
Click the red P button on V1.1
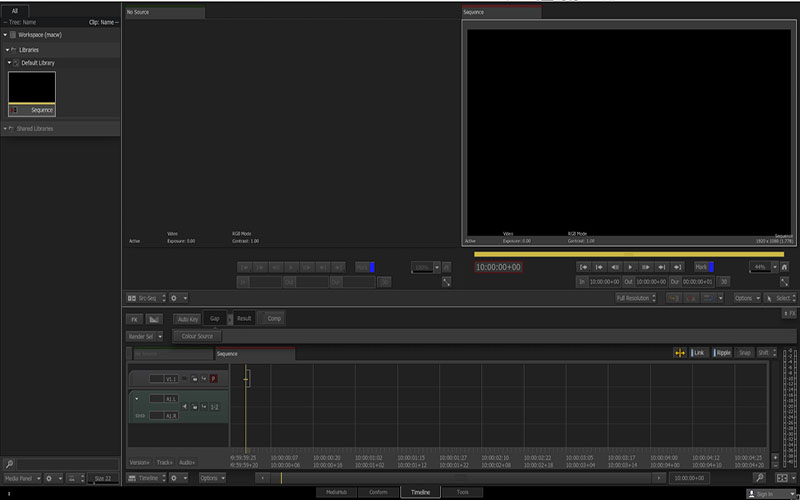pyautogui.click(x=213, y=379)
